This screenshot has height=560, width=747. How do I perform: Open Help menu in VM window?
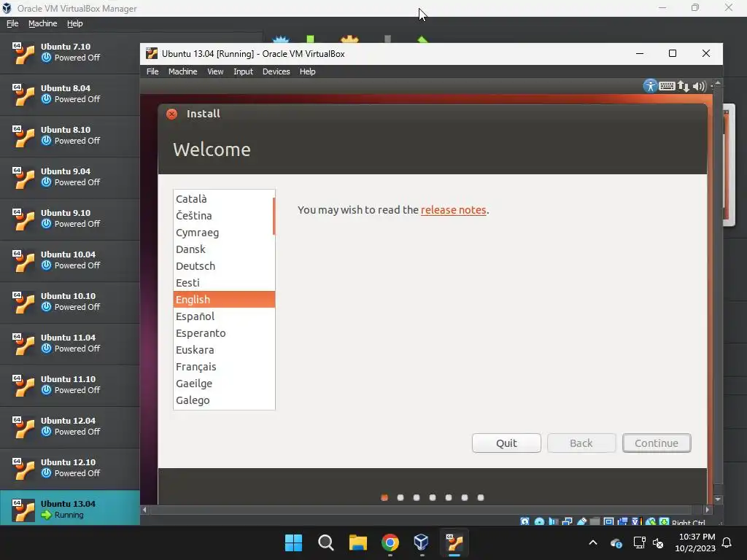click(x=307, y=71)
